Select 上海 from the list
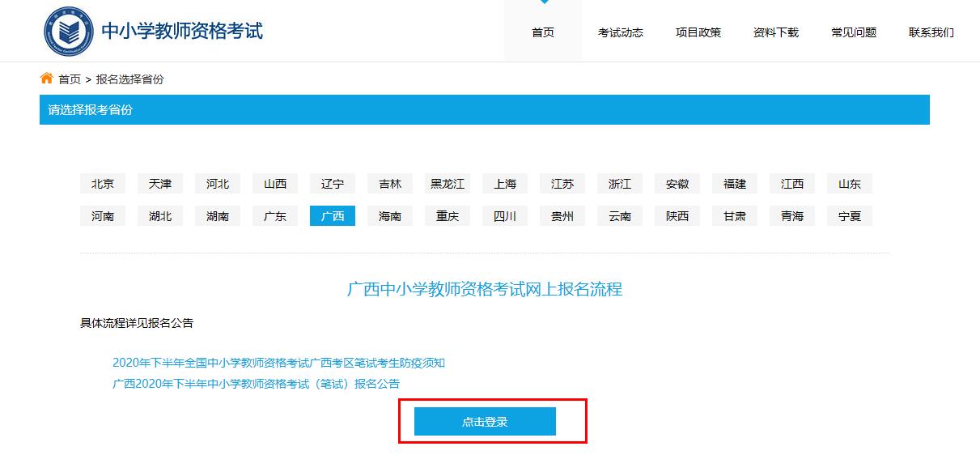Viewport: 980px width, 455px height. (505, 184)
